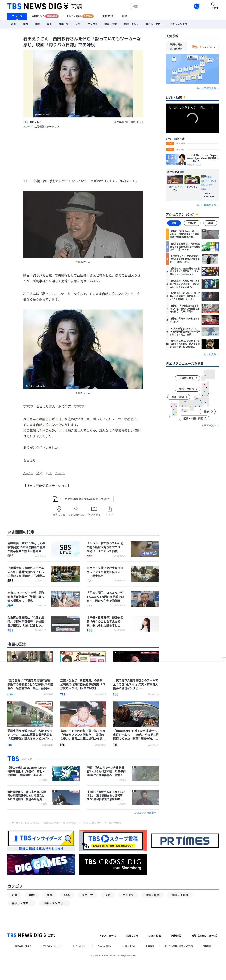Expand the 北海道・東北 area button
Image resolution: width=226 pixels, height=980 pixels.
188,378
